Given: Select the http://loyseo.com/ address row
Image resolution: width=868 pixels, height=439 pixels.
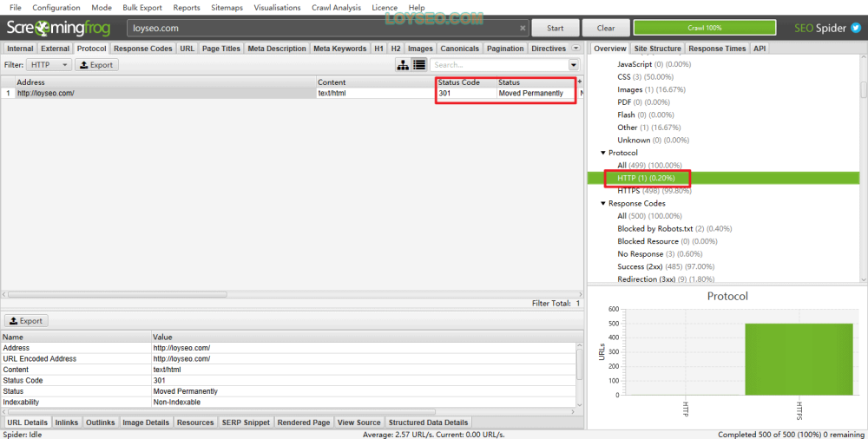Looking at the screenshot, I should tap(291, 93).
